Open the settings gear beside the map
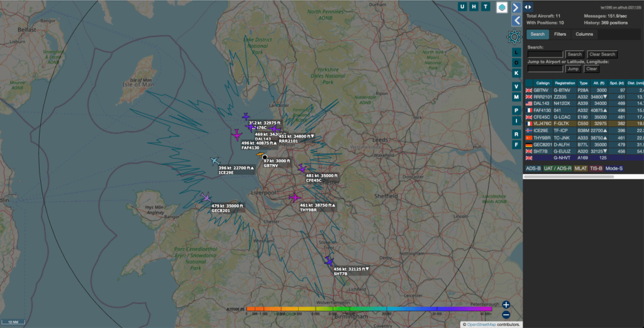This screenshot has height=328, width=644. point(514,37)
